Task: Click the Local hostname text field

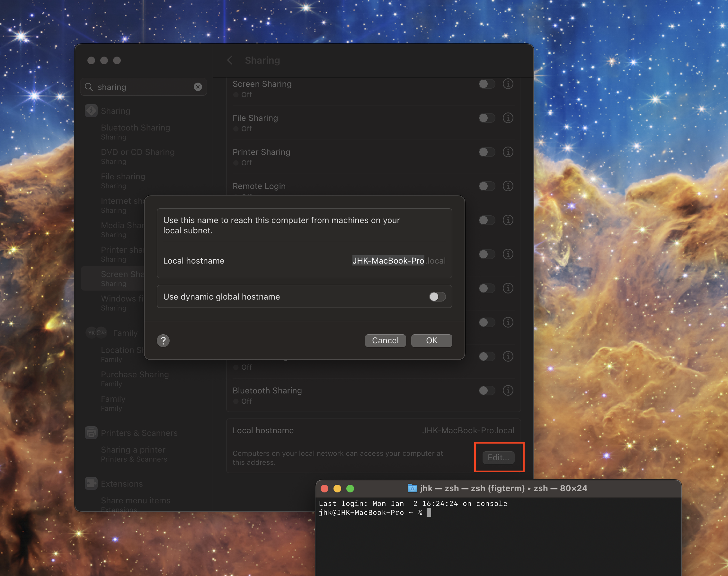Action: (x=388, y=261)
